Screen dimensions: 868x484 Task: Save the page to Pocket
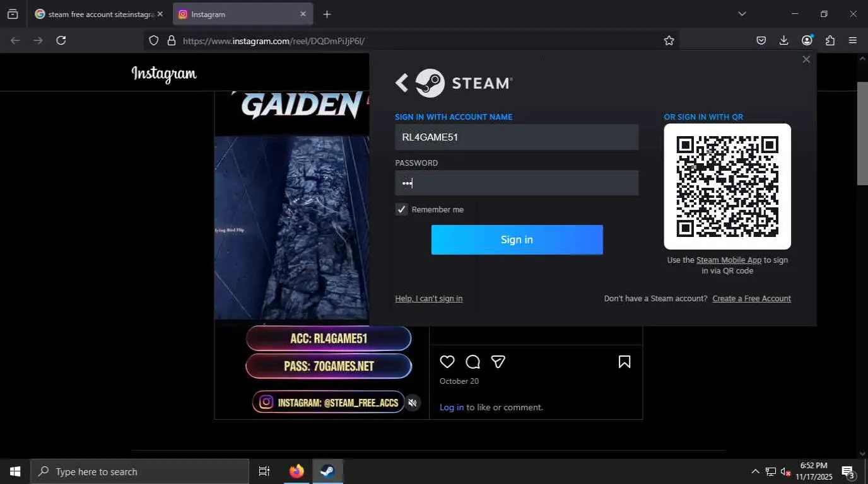click(x=761, y=40)
